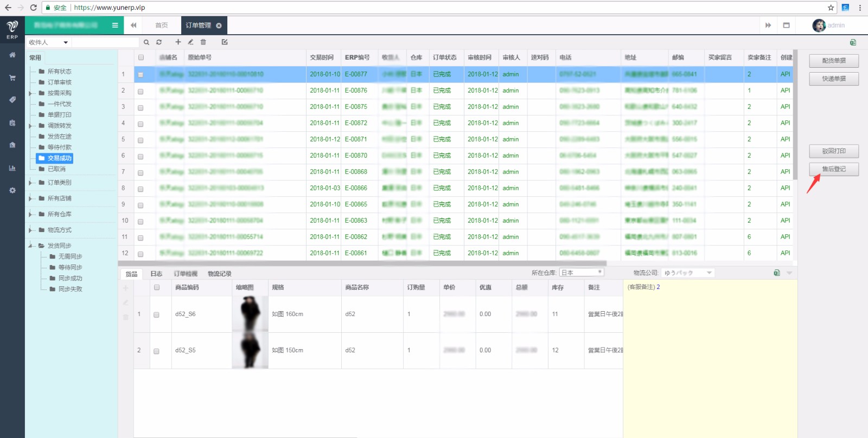Switch to the 日志 tab
868x438 pixels.
pos(156,274)
